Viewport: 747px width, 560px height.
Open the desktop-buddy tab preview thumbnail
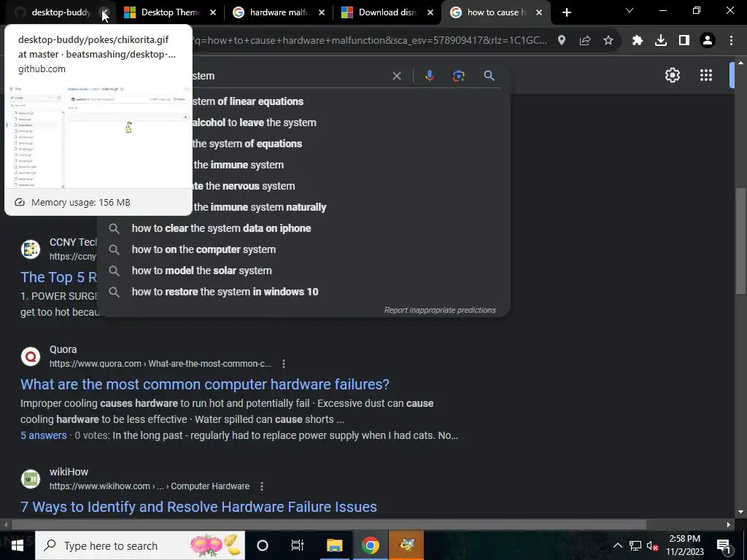click(98, 136)
